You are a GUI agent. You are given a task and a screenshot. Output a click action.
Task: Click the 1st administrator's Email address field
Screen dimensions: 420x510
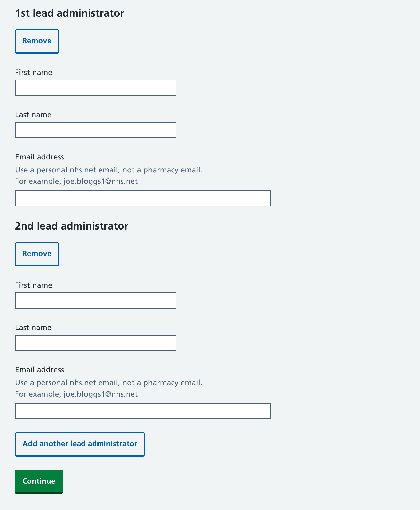click(x=143, y=198)
